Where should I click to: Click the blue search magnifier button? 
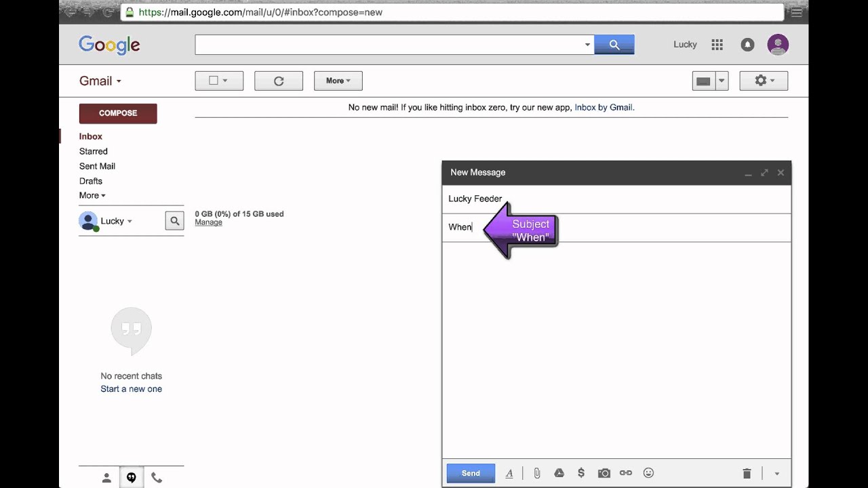coord(614,45)
